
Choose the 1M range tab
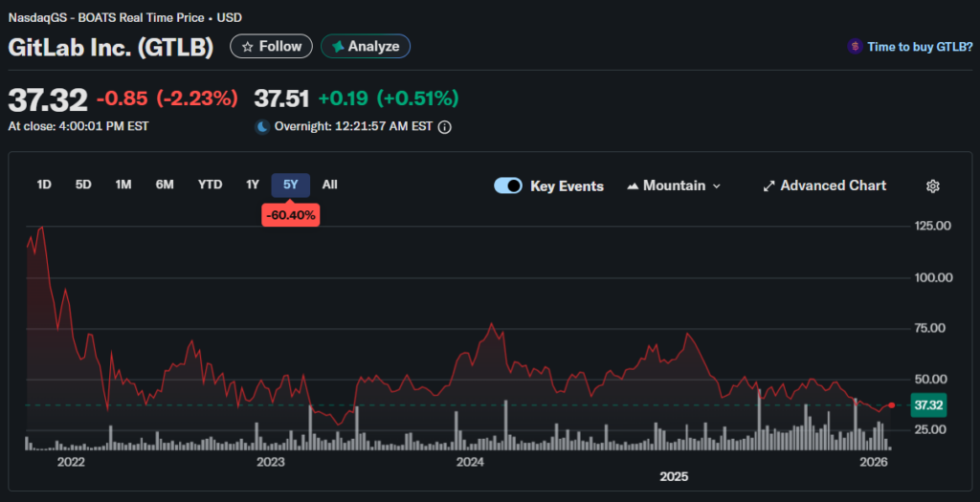(123, 185)
